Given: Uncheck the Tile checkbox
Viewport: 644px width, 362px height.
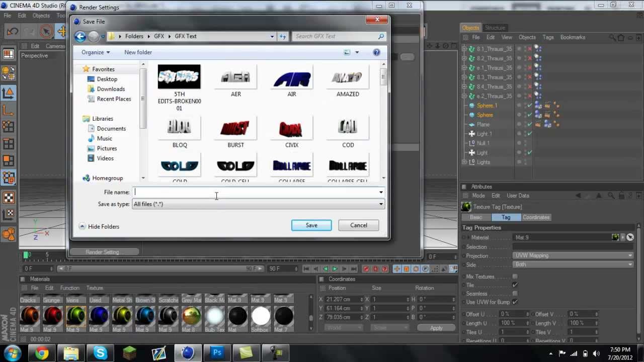Looking at the screenshot, I should (515, 285).
